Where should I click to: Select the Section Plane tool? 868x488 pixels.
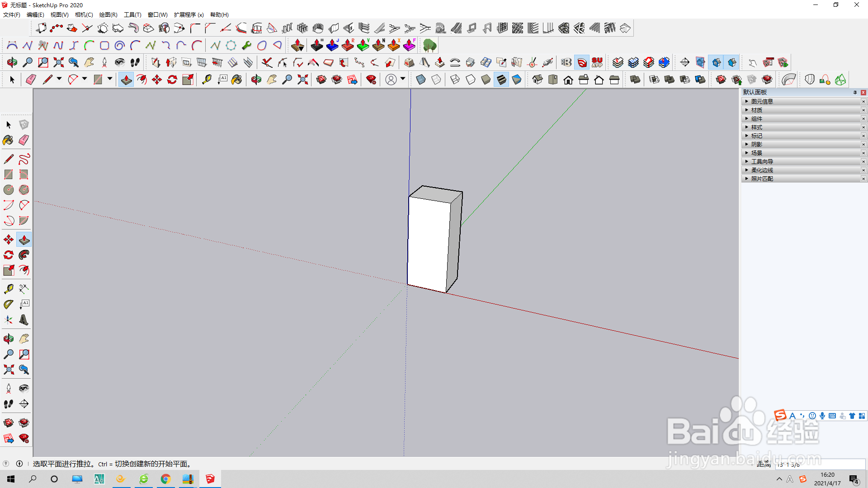pos(24,404)
